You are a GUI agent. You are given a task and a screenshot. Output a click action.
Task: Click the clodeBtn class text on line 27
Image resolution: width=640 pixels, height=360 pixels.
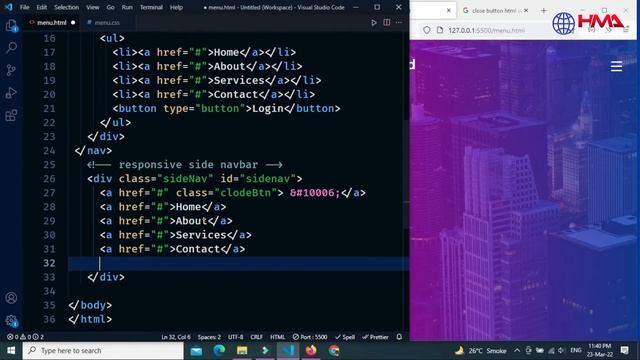(x=245, y=193)
